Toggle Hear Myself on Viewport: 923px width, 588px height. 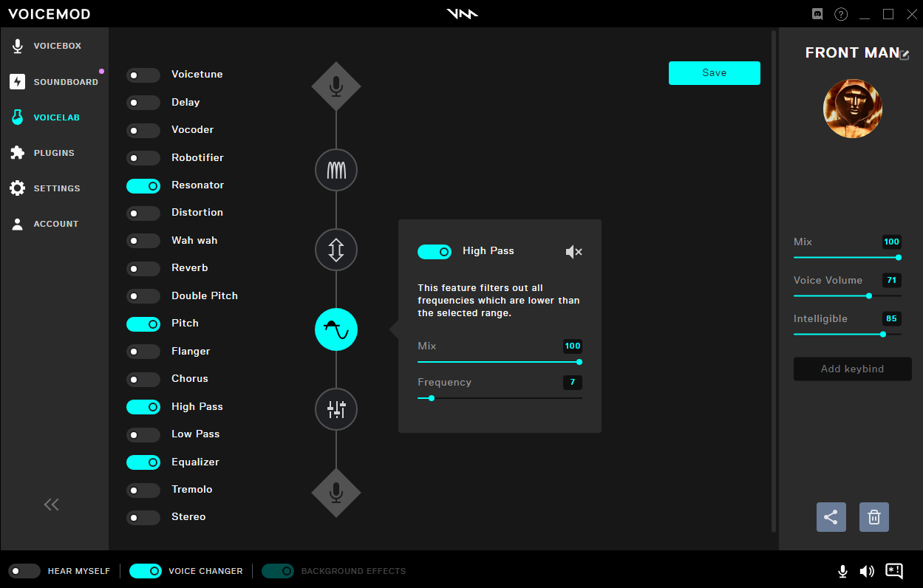24,571
